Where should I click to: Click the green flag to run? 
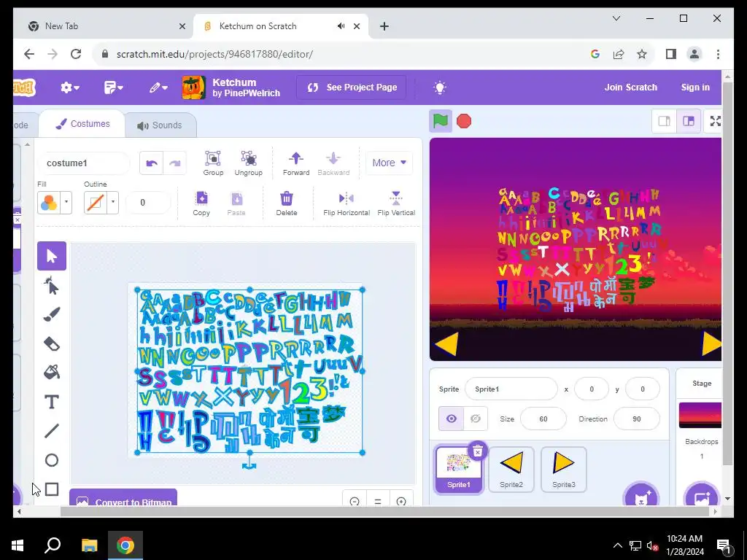(441, 121)
